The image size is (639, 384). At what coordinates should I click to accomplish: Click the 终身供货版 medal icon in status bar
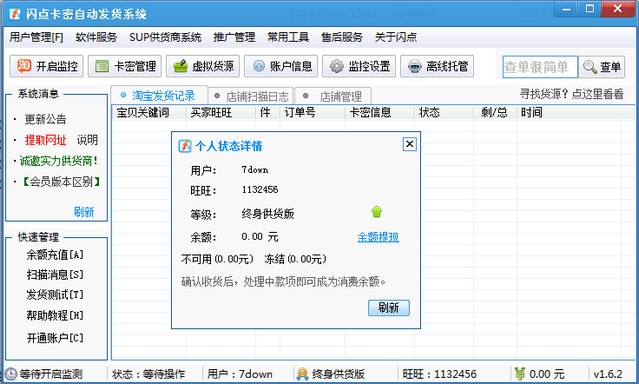pos(302,374)
